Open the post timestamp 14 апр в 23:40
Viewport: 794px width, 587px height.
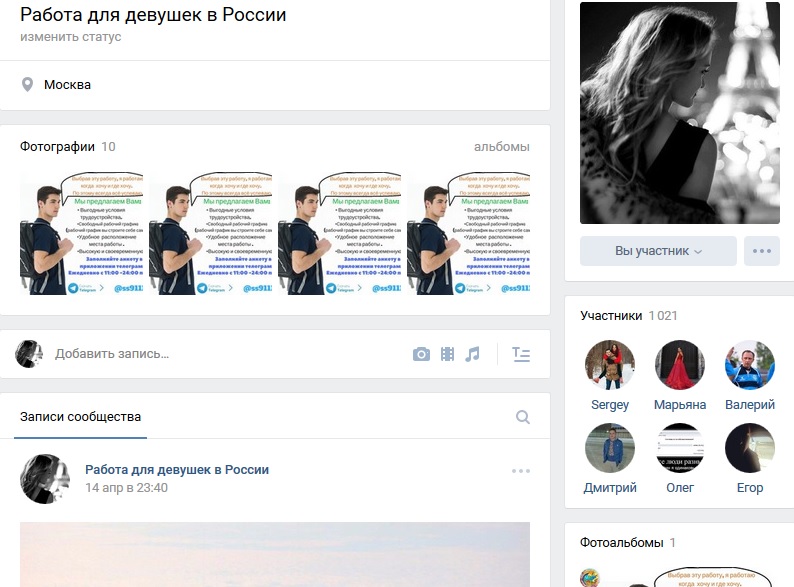[126, 488]
